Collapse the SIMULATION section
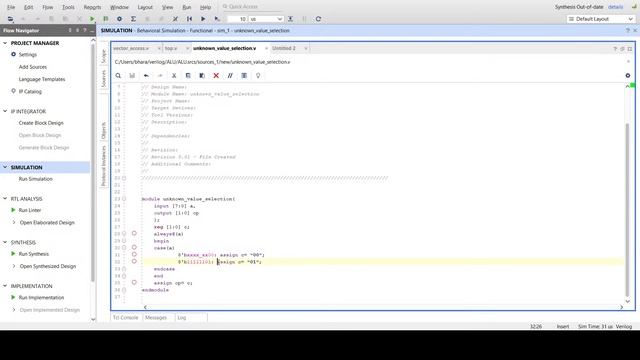Screen dimensions: 640x360 5,167
